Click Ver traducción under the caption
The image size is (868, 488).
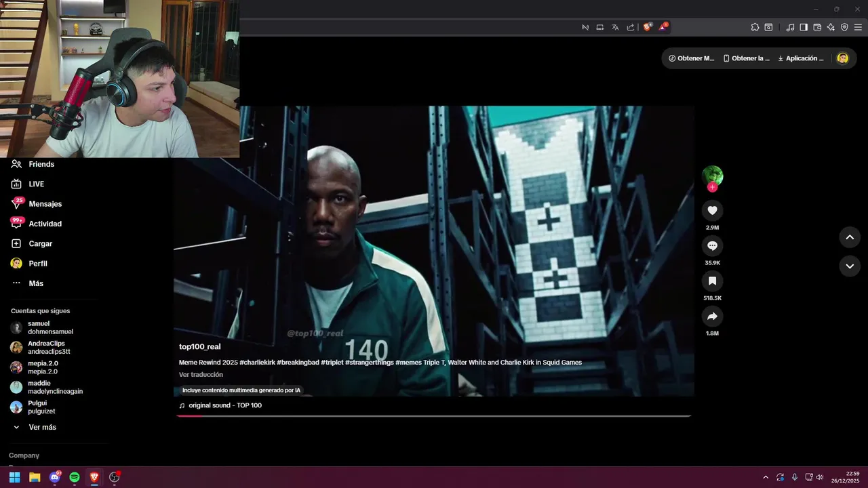201,374
